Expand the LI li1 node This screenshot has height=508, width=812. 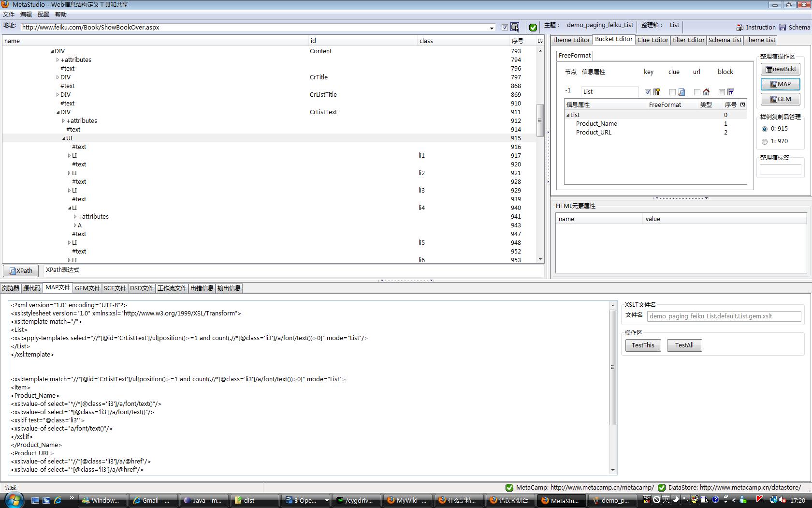coord(69,156)
